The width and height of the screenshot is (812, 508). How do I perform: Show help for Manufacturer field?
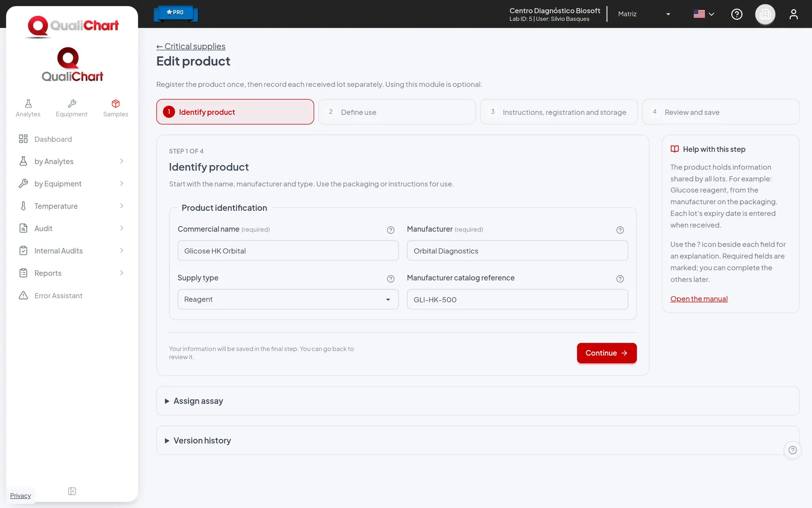tap(620, 230)
